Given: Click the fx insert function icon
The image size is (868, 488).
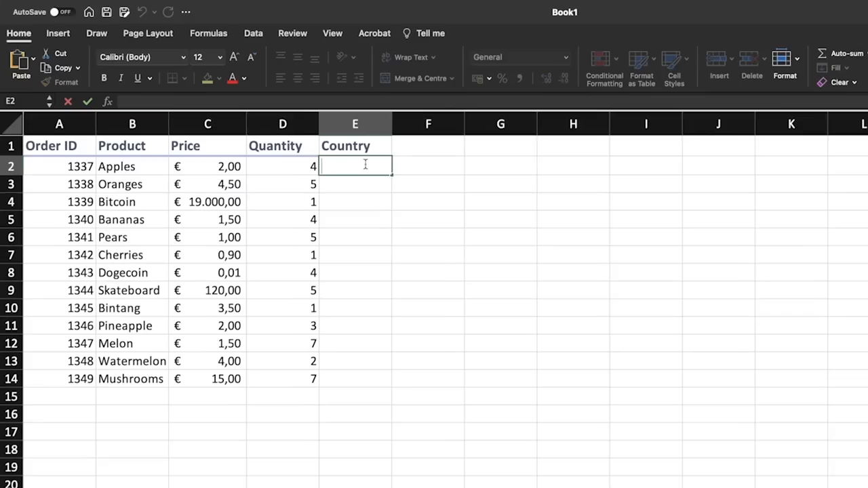Looking at the screenshot, I should pyautogui.click(x=107, y=102).
